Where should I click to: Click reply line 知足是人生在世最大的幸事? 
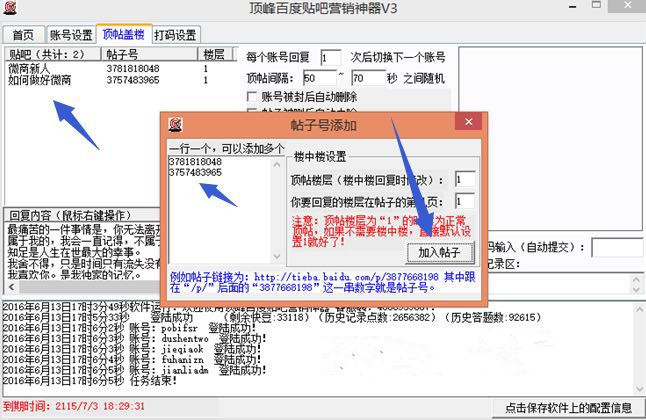point(74,251)
